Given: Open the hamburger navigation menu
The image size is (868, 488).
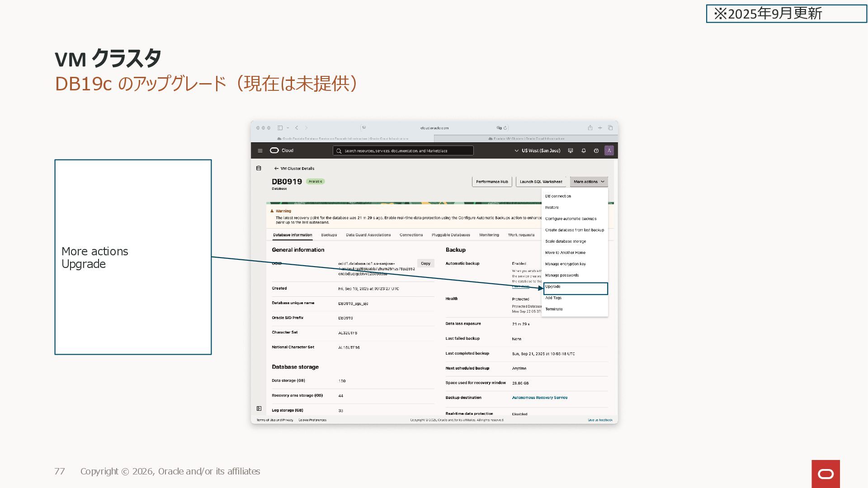Looking at the screenshot, I should point(260,151).
